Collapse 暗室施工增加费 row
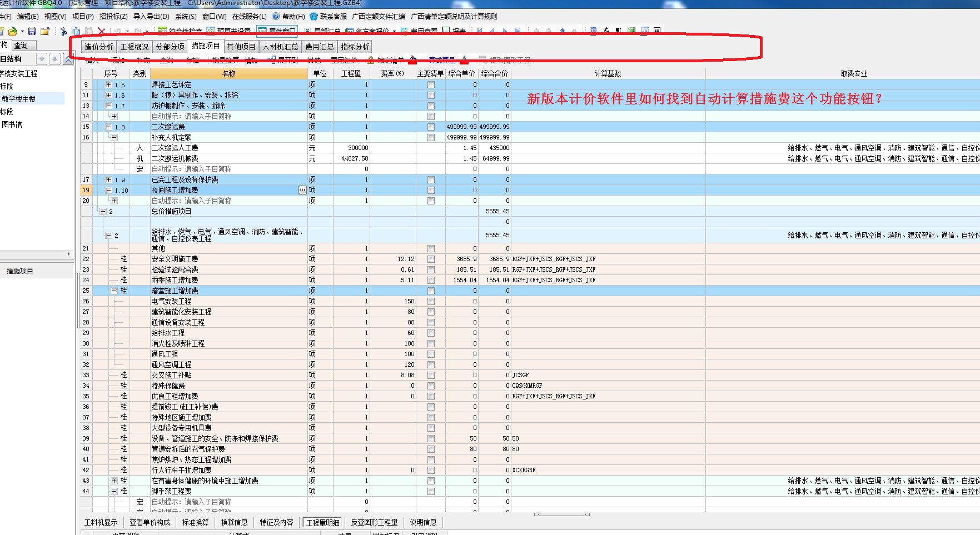Viewport: 980px width, 535px height. [x=114, y=291]
